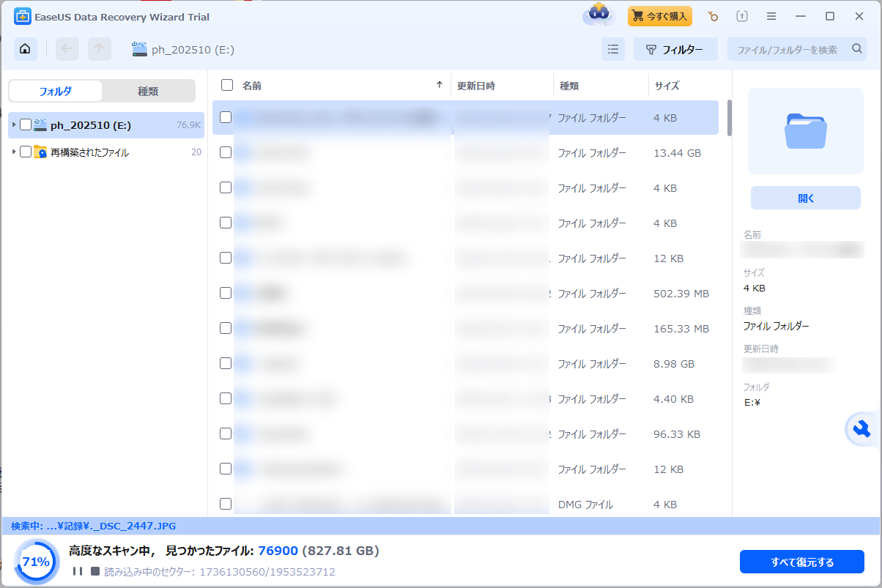Click すべて復元する recover all button
Viewport: 882px width, 588px height.
(x=802, y=562)
